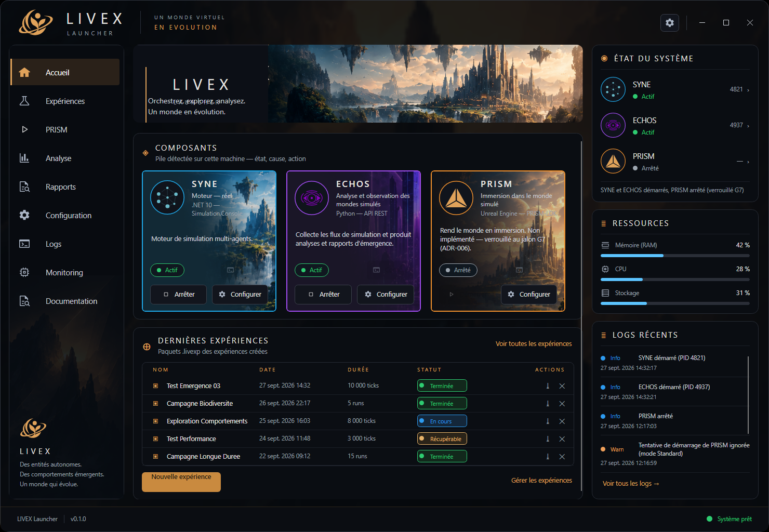Configure the SYNE component
Image resolution: width=769 pixels, height=532 pixels.
(240, 295)
